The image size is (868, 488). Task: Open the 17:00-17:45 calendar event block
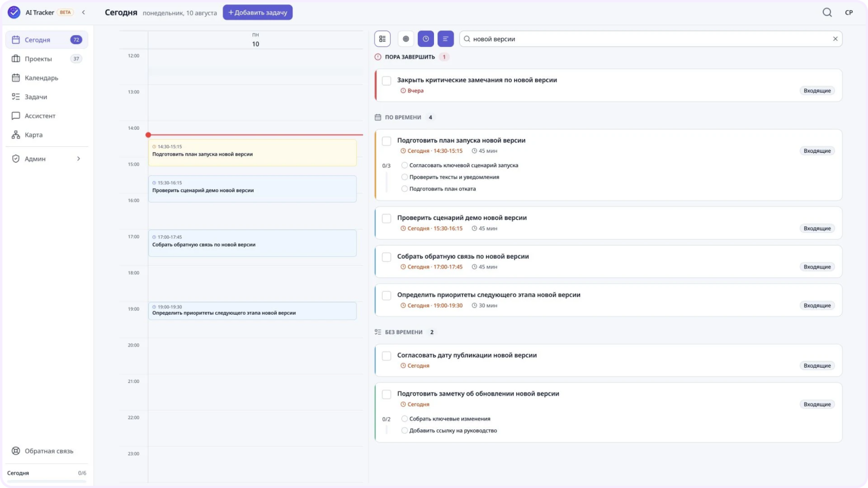click(252, 243)
